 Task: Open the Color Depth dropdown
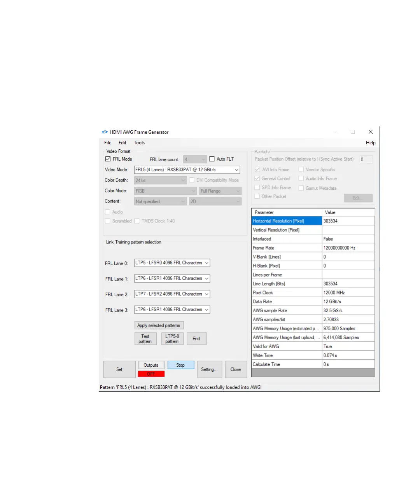[161, 180]
